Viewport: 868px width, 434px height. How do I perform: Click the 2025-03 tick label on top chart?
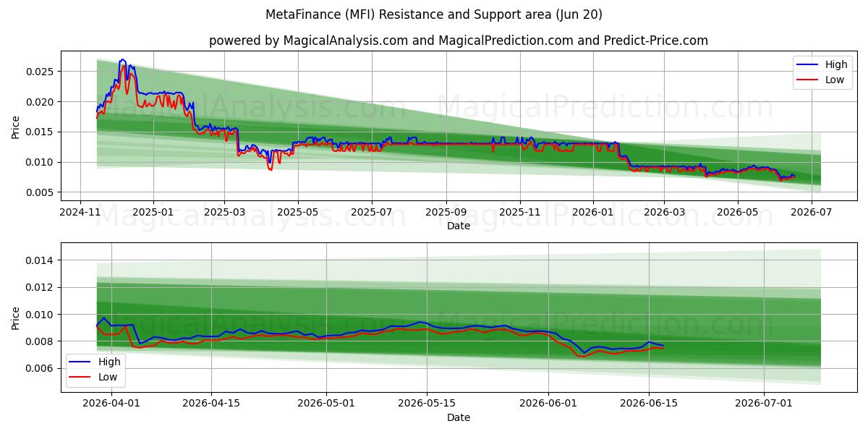point(224,212)
